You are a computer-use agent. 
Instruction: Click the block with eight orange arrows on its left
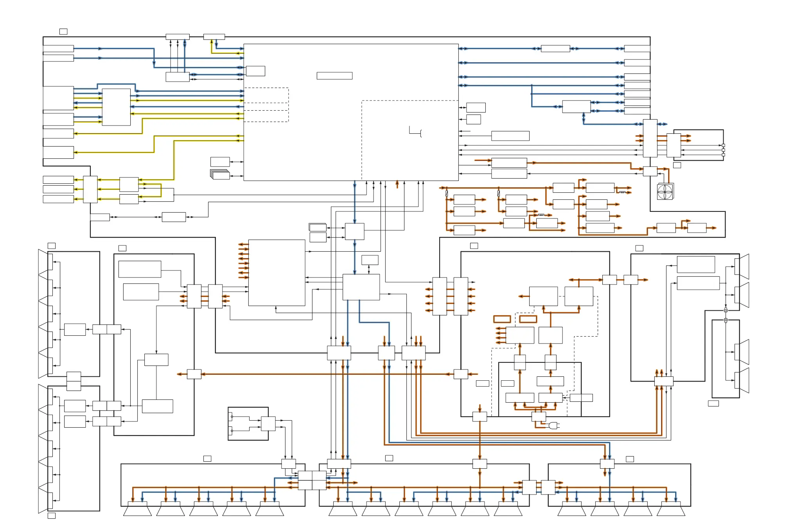click(x=277, y=272)
